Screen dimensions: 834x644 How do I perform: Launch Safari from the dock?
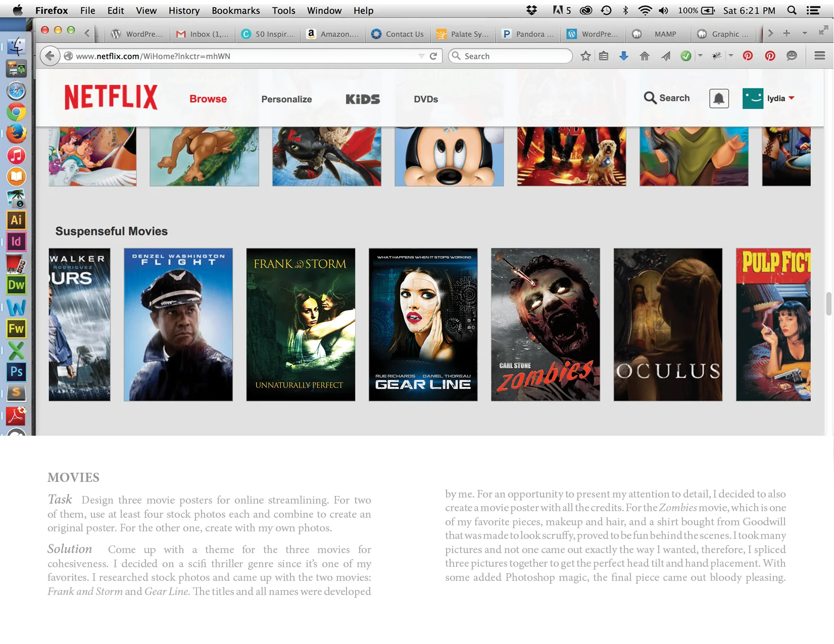(16, 91)
